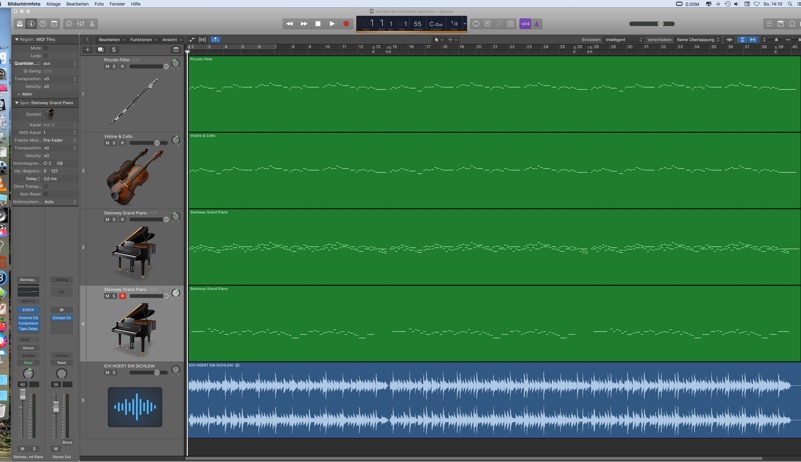The width and height of the screenshot is (801, 462).
Task: Solo the Violine & Cello track
Action: [x=114, y=143]
